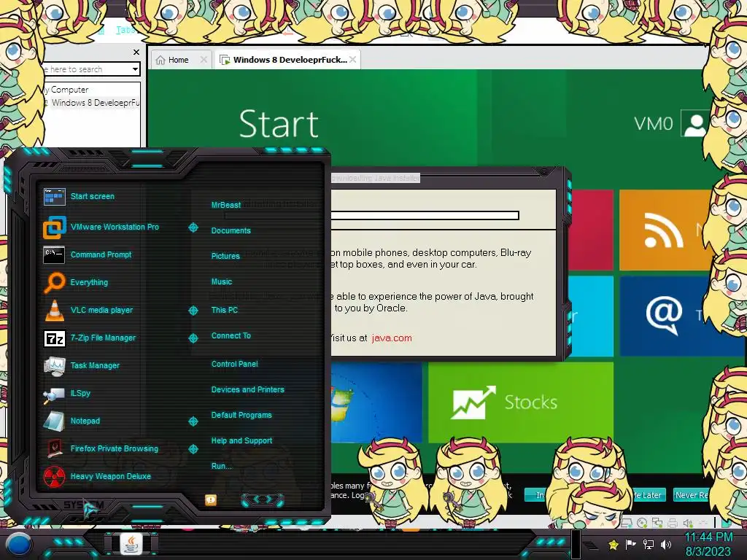Expand Notepad jump list arrow
Screen dimensions: 747x560
(x=193, y=421)
